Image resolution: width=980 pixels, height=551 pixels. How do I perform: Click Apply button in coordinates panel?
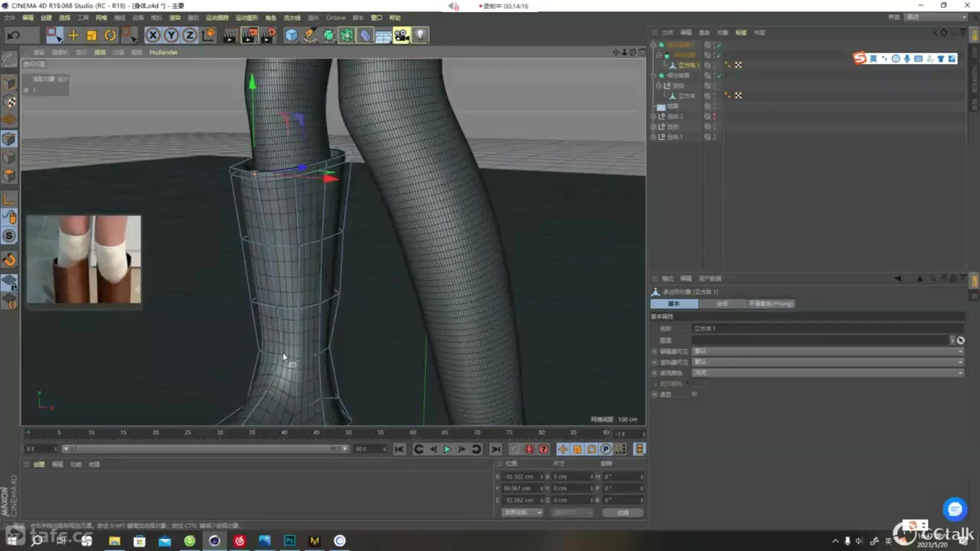coord(623,512)
